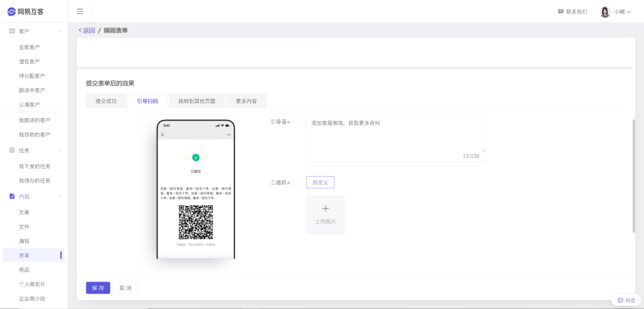Click the 内容 section icon

click(12, 196)
